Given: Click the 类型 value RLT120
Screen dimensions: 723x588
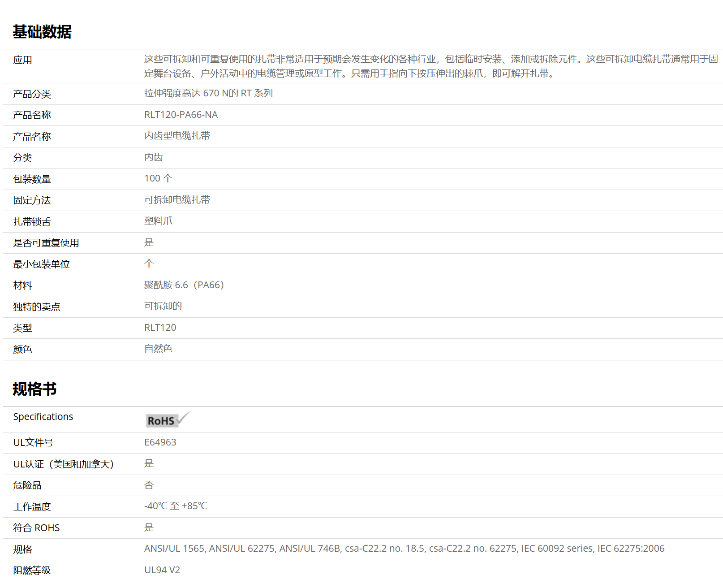Looking at the screenshot, I should (160, 328).
